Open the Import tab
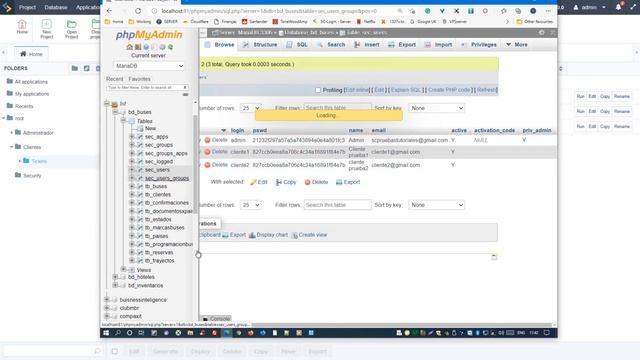Screen dimensions: 640x360 click(x=438, y=44)
